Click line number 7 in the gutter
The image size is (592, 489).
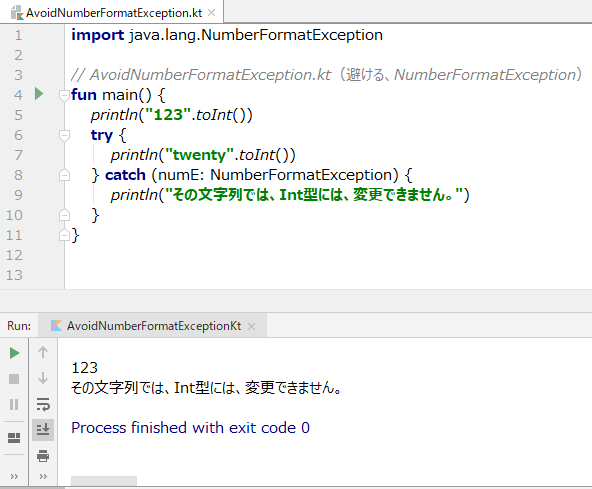click(x=18, y=155)
